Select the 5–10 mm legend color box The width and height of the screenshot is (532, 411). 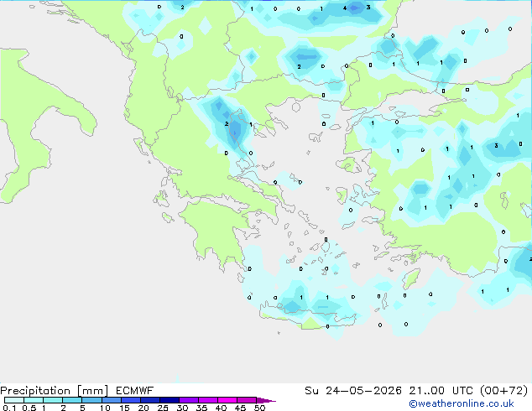click(x=91, y=400)
